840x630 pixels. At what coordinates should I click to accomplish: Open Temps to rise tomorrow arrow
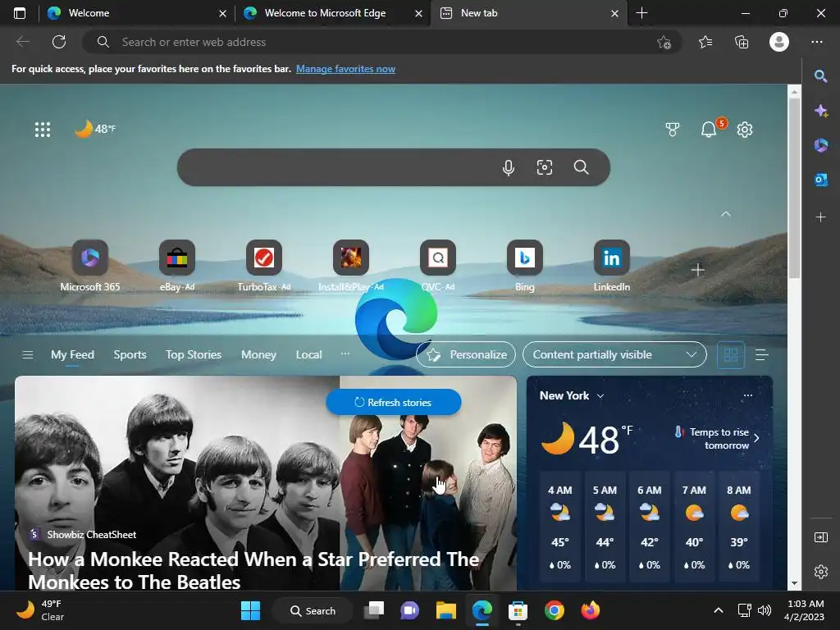[x=756, y=438]
